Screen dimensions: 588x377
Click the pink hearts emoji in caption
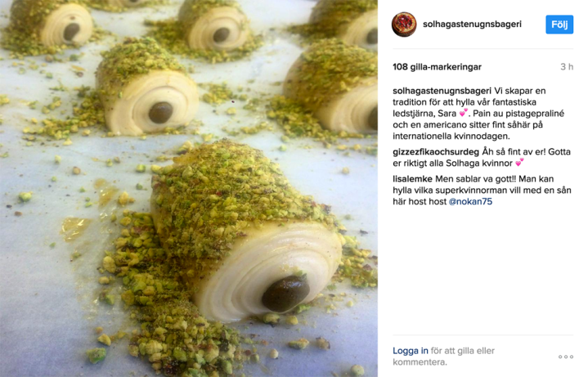(x=464, y=113)
